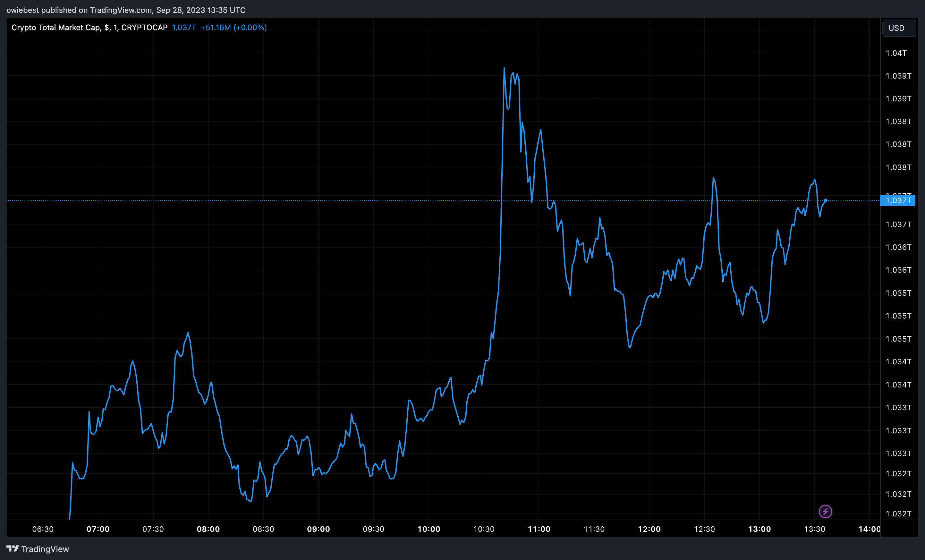The image size is (925, 560).
Task: Click the last-price dot at line end
Action: coord(826,200)
